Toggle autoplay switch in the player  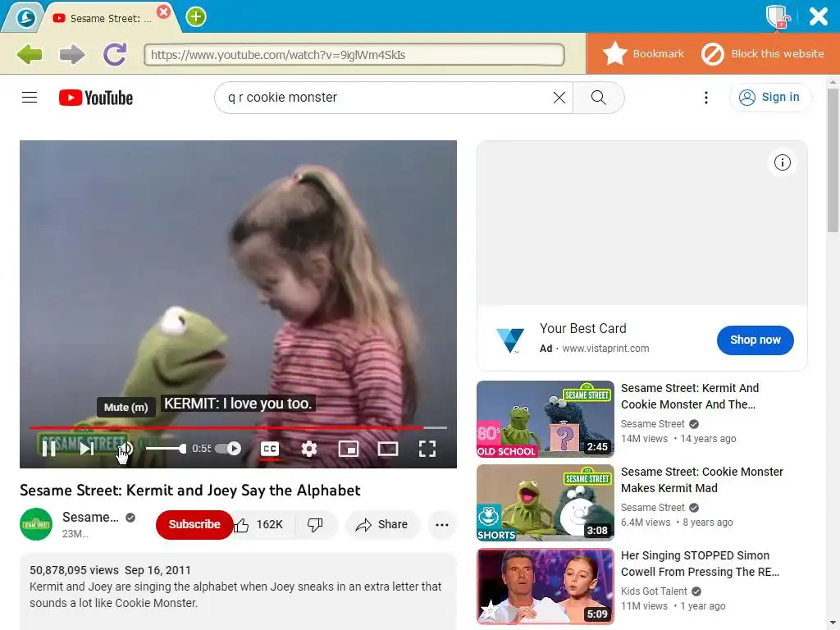[229, 449]
